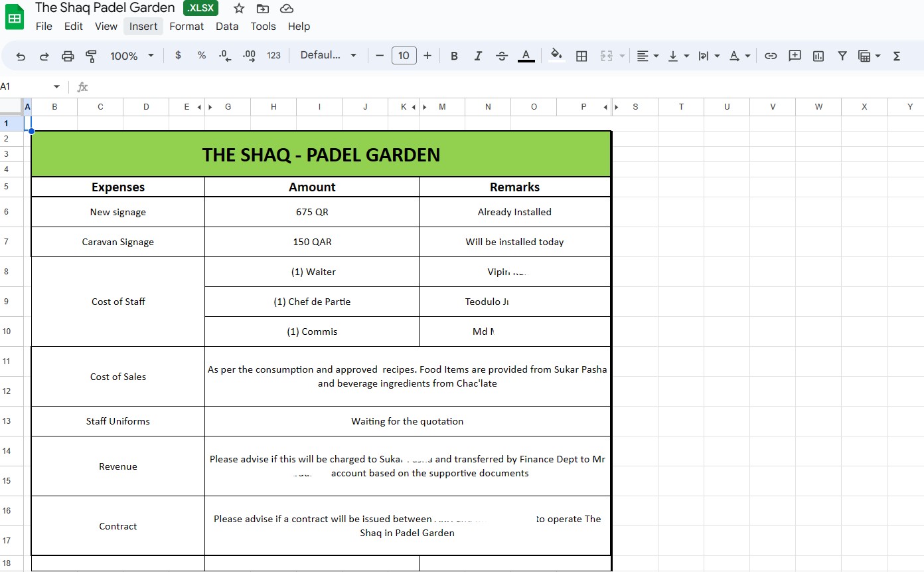Open the Insert menu
The width and height of the screenshot is (924, 572).
tap(143, 27)
